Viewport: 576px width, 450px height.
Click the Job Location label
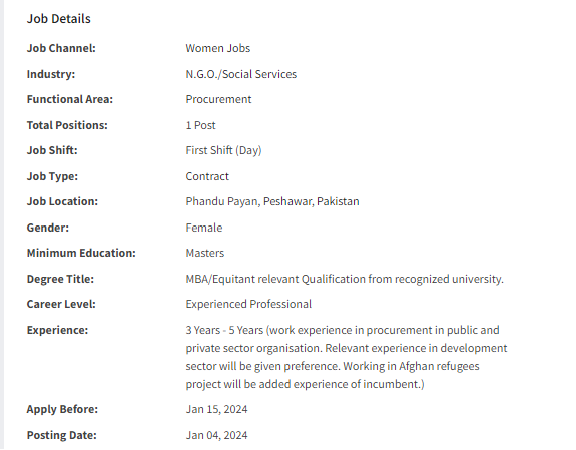pyautogui.click(x=62, y=201)
